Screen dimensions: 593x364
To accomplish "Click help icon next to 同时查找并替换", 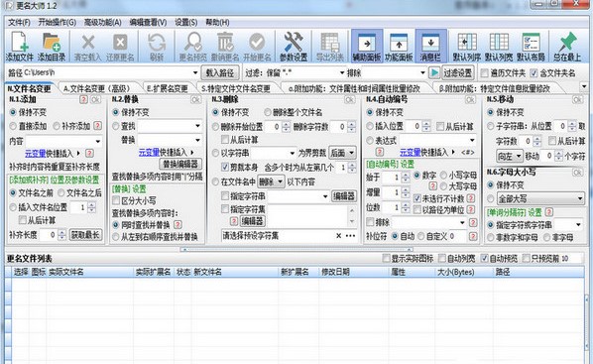I will pyautogui.click(x=178, y=225).
